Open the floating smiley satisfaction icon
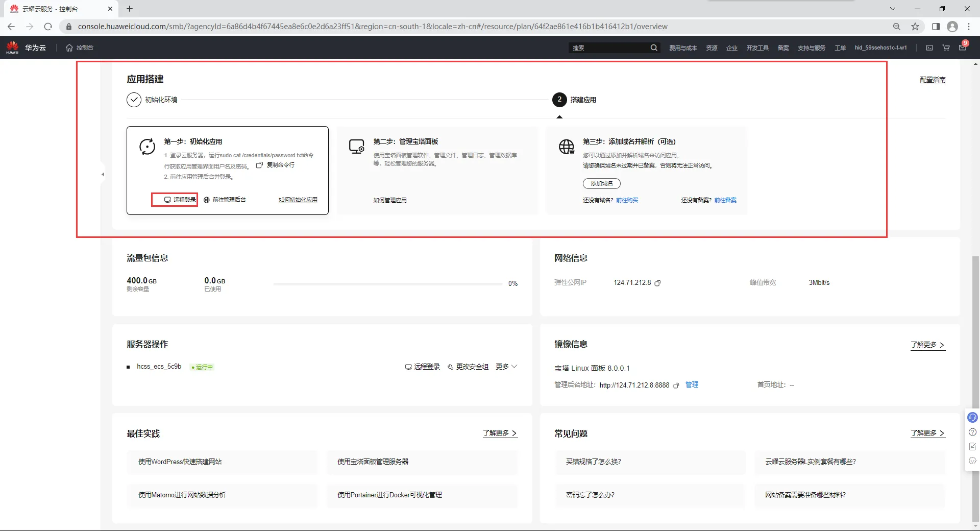Screen dimensions: 980x531 point(972,461)
